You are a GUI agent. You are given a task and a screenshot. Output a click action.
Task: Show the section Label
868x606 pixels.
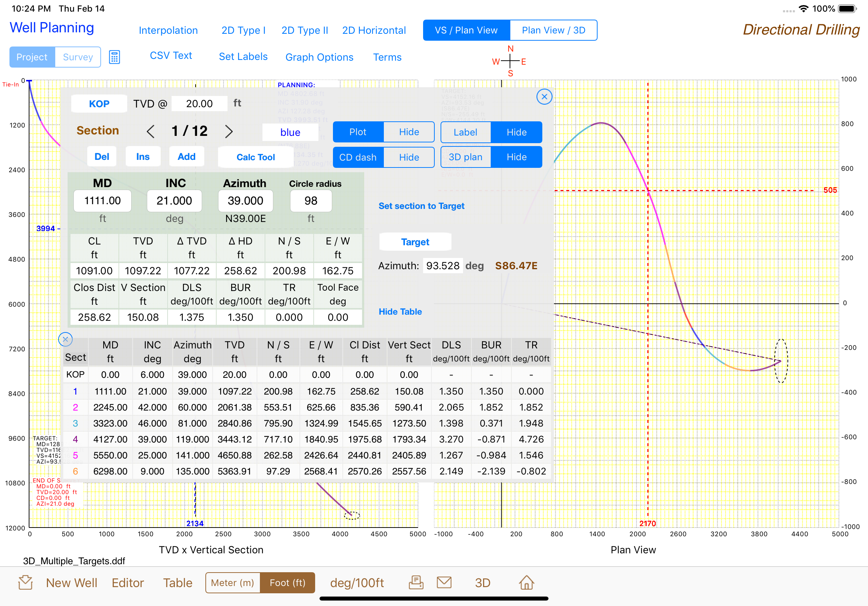pyautogui.click(x=465, y=132)
